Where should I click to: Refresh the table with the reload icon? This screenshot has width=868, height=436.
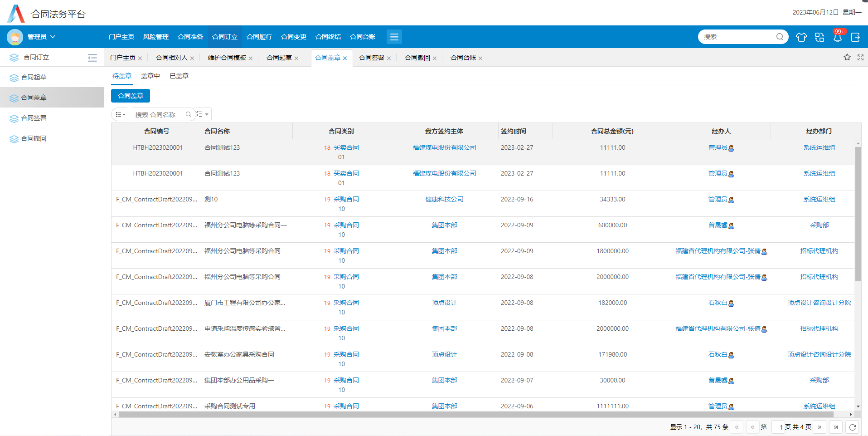coord(852,427)
